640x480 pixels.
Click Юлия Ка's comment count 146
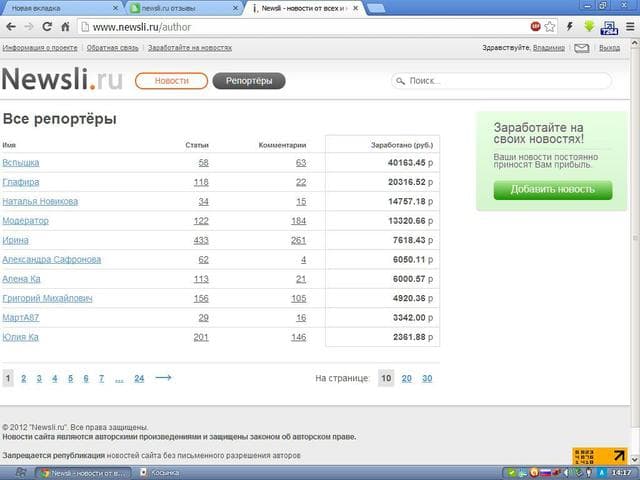pos(298,337)
